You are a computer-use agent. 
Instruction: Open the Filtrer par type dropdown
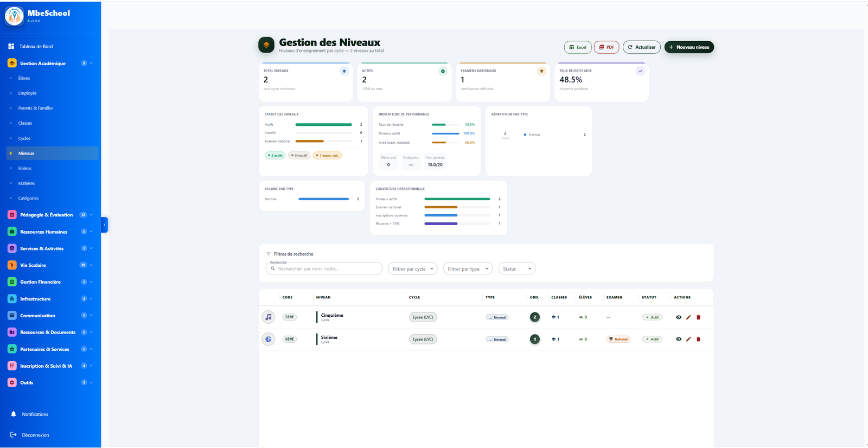(x=468, y=269)
